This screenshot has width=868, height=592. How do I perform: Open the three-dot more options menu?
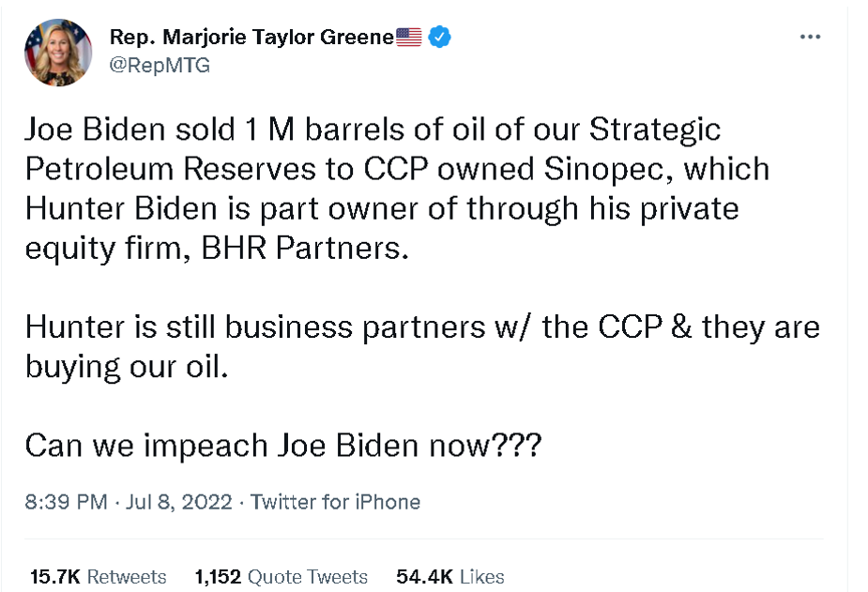[x=810, y=37]
